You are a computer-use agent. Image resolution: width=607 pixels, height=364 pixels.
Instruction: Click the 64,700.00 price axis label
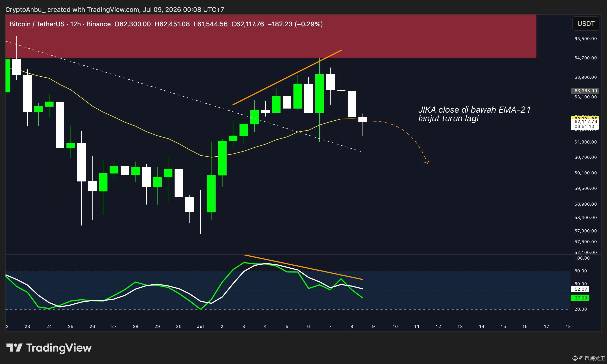click(x=586, y=58)
